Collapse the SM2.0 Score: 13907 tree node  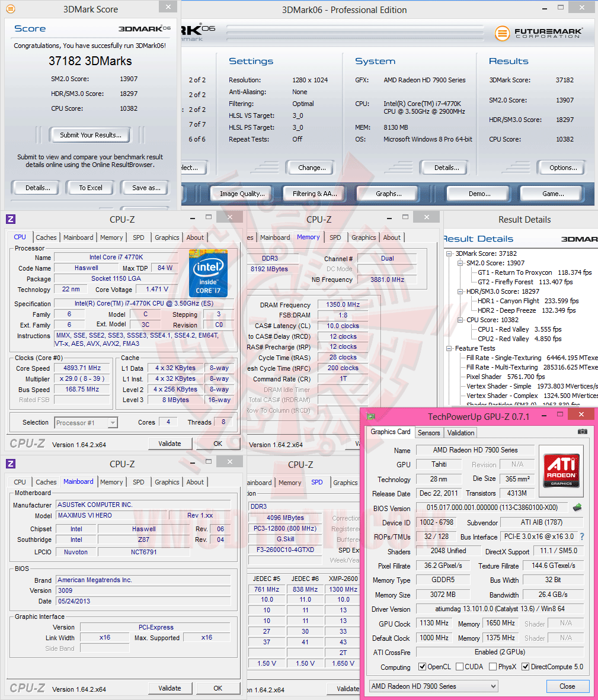pos(460,263)
